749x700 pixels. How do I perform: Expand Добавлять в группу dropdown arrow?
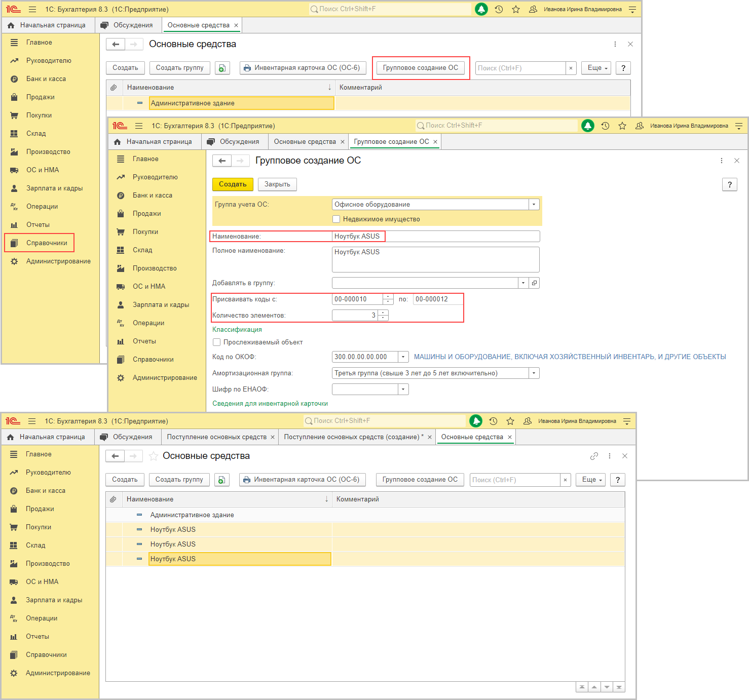pos(523,283)
